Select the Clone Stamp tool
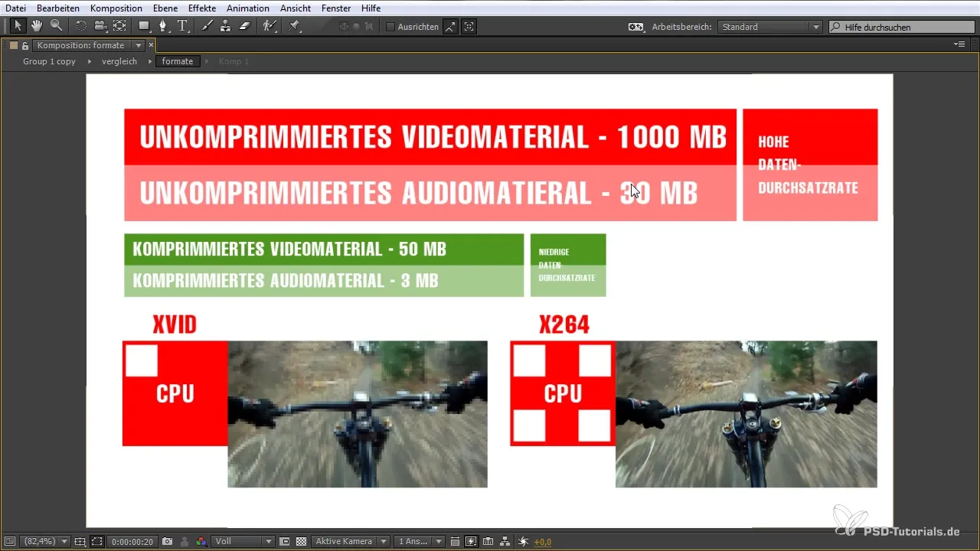This screenshot has height=551, width=980. [x=226, y=26]
